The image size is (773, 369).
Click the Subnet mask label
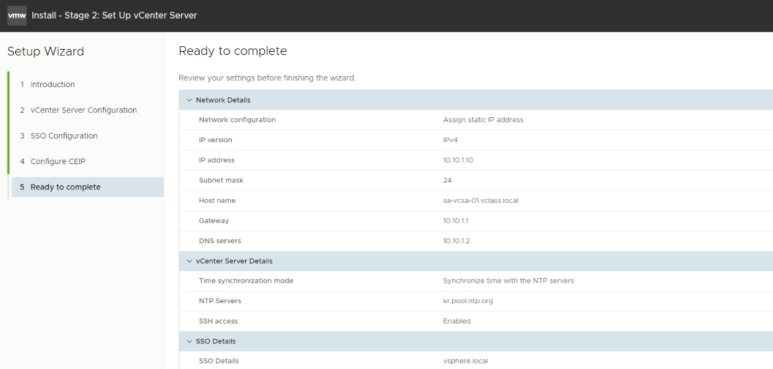point(221,180)
